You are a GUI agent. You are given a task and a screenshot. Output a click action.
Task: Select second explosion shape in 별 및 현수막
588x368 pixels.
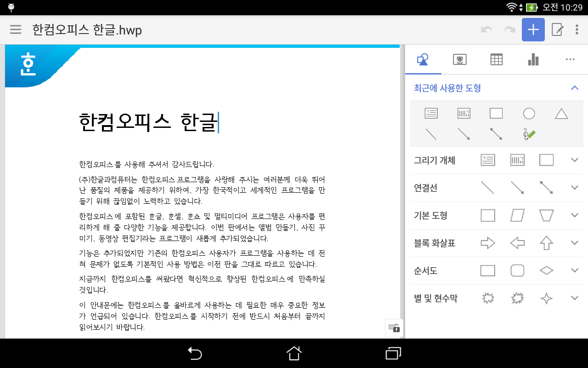point(517,299)
